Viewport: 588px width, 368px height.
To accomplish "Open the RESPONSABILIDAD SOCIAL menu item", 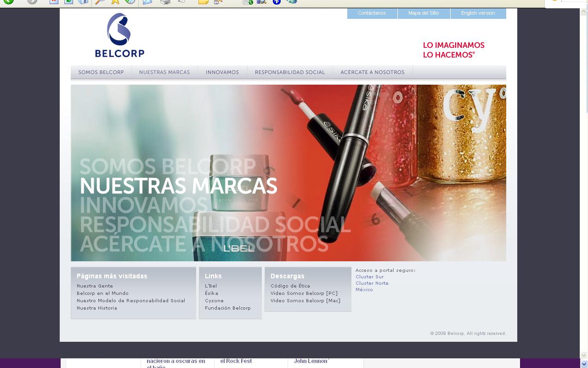I will [290, 72].
